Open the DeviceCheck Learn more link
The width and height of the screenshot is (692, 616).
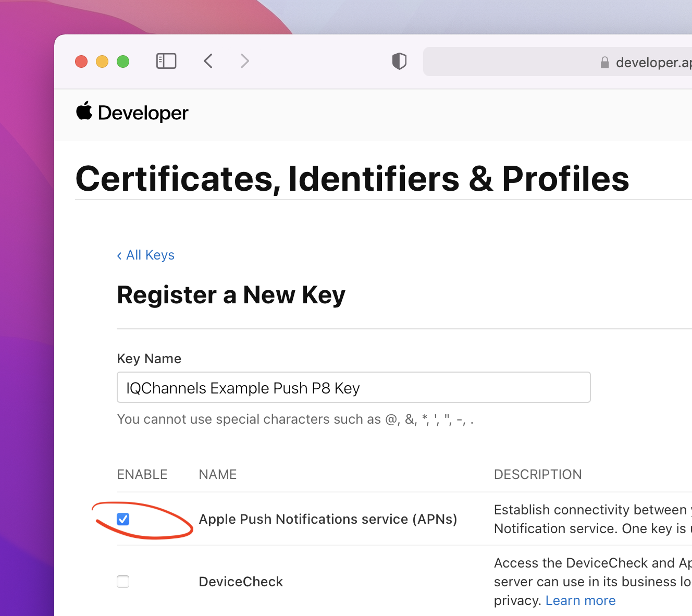coord(580,600)
